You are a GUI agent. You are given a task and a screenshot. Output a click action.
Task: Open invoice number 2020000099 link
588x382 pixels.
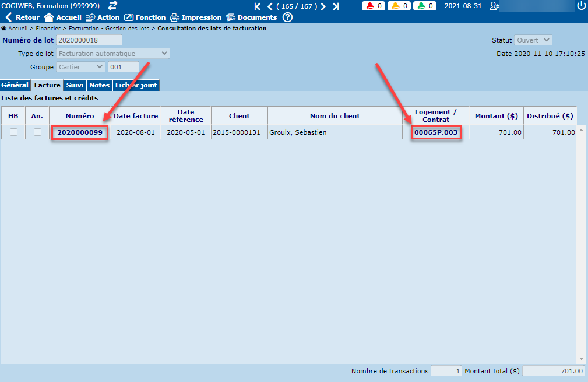(x=80, y=132)
